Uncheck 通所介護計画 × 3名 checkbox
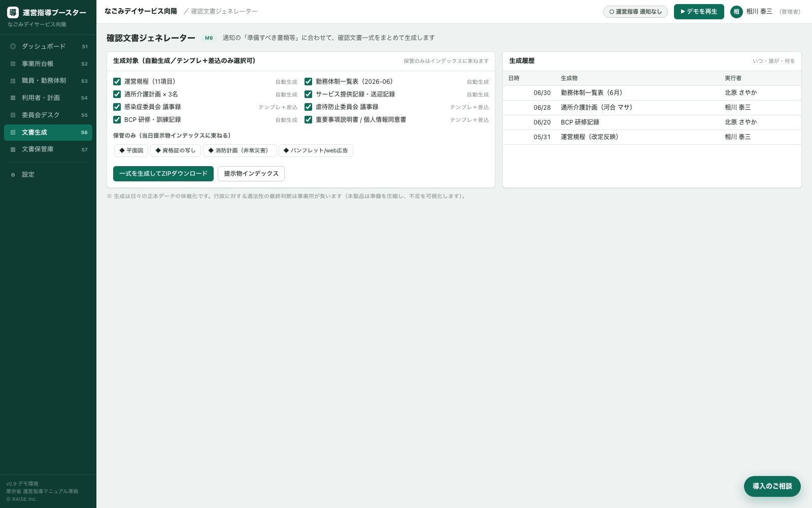Screen dimensions: 812x508 (x=117, y=94)
